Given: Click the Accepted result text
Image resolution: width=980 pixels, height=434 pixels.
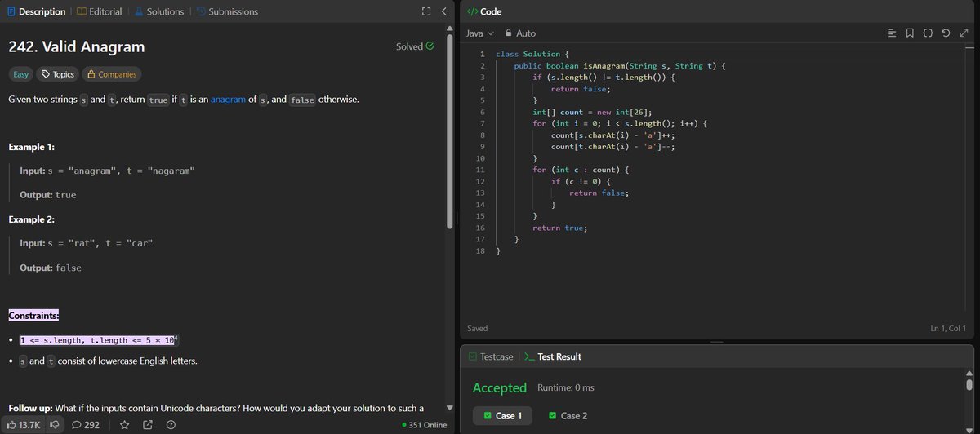Looking at the screenshot, I should [500, 387].
